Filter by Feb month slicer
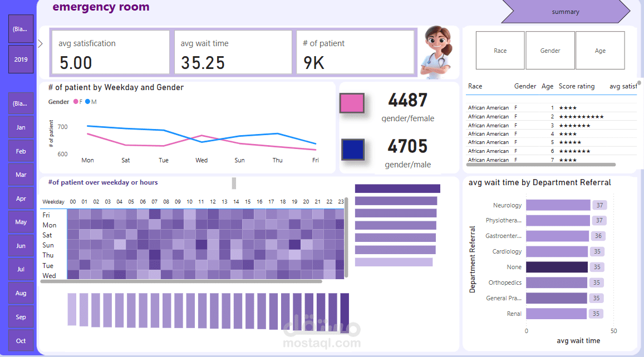This screenshot has height=357, width=644. click(21, 151)
